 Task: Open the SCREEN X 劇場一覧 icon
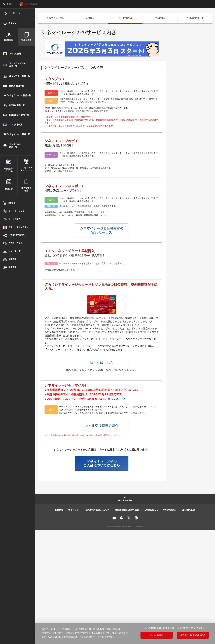(x=5, y=115)
